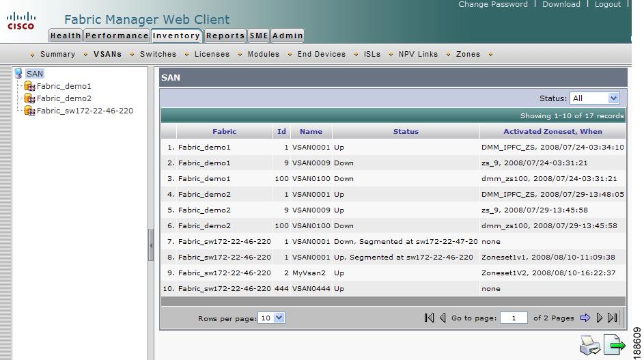The width and height of the screenshot is (644, 360).
Task: Click row 3 VSAN0100 name cell
Action: tap(311, 179)
